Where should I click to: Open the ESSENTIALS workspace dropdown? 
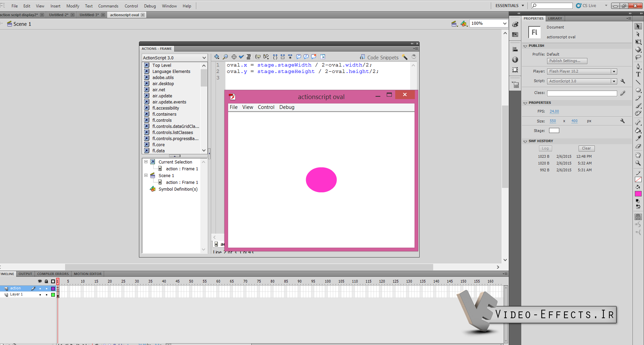click(510, 6)
